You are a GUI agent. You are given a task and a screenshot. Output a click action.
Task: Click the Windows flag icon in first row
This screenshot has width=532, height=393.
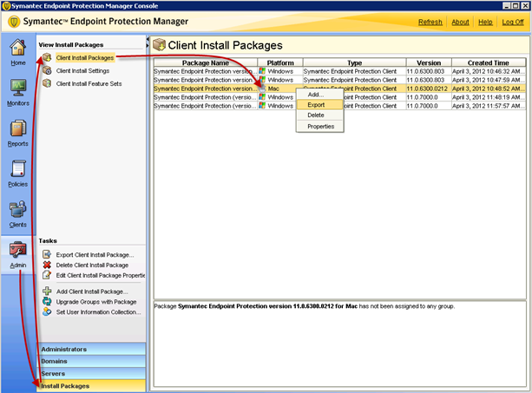(262, 71)
